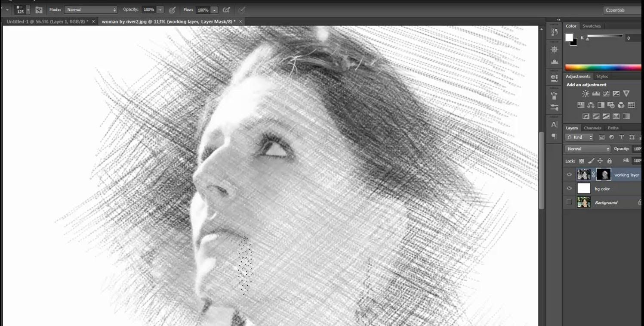Viewport: 644px width, 326px height.
Task: Open the Character panel icon in the dock
Action: (x=554, y=123)
